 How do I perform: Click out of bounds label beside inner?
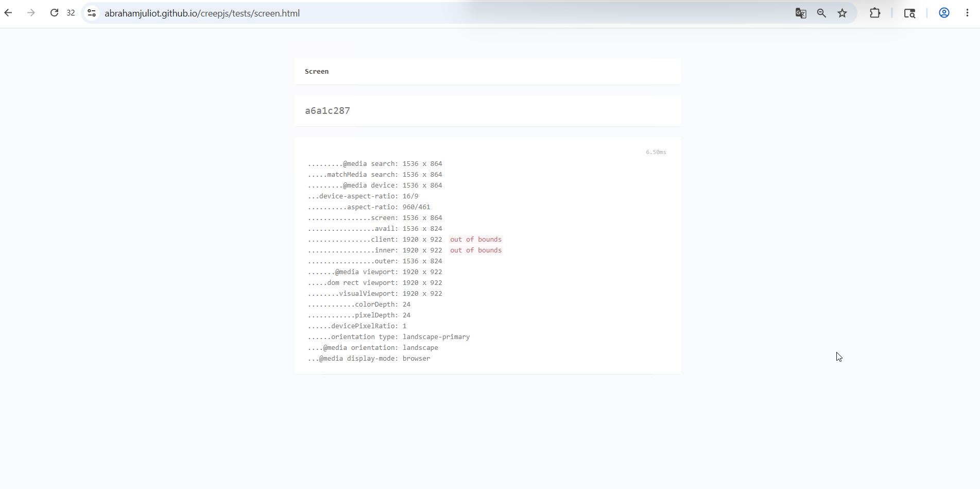(x=476, y=250)
